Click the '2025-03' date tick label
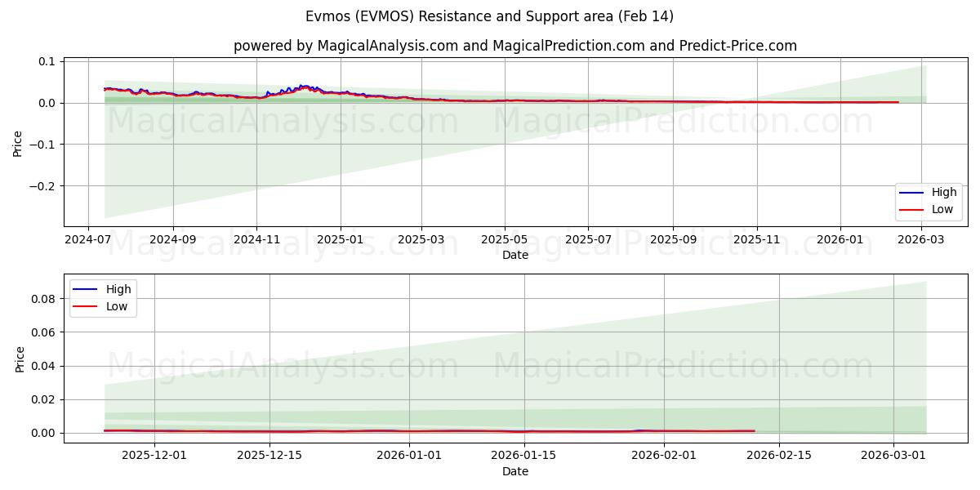Image resolution: width=980 pixels, height=490 pixels. click(x=421, y=240)
